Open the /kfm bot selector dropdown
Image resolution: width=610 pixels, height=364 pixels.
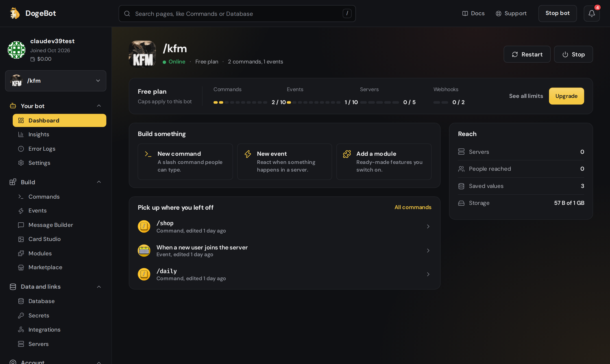pyautogui.click(x=56, y=81)
